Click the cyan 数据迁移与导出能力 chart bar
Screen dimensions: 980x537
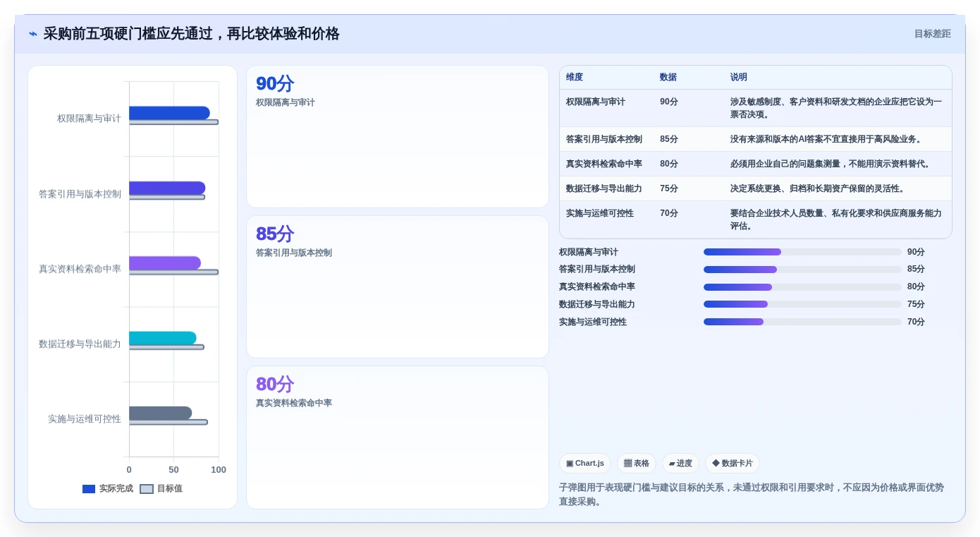click(163, 338)
